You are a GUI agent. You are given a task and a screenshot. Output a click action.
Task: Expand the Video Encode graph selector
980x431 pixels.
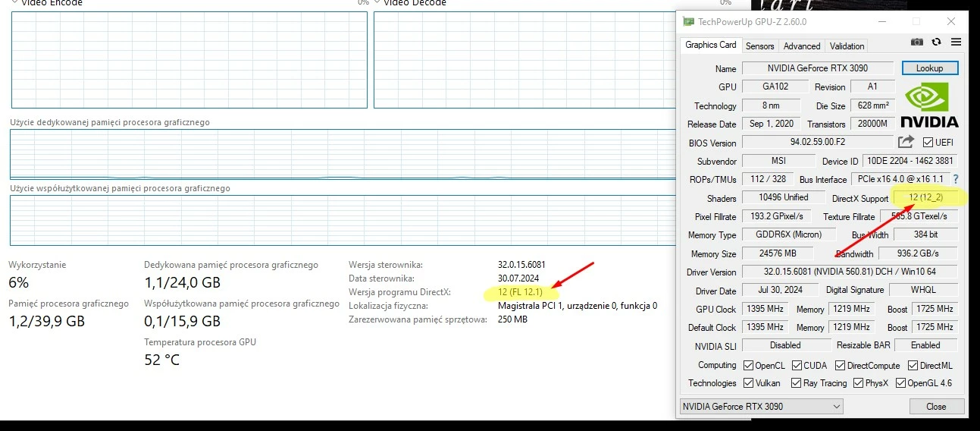(x=14, y=2)
